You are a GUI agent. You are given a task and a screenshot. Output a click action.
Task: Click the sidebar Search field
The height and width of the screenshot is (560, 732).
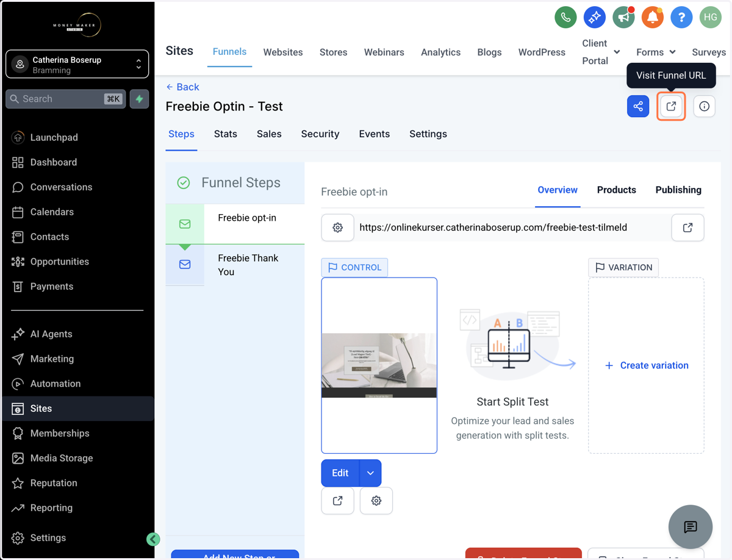66,99
